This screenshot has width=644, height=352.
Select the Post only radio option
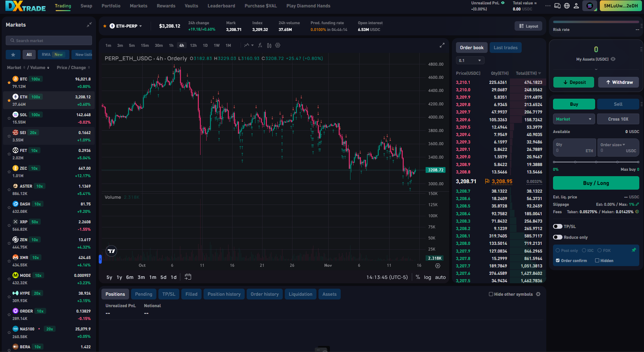(x=558, y=250)
